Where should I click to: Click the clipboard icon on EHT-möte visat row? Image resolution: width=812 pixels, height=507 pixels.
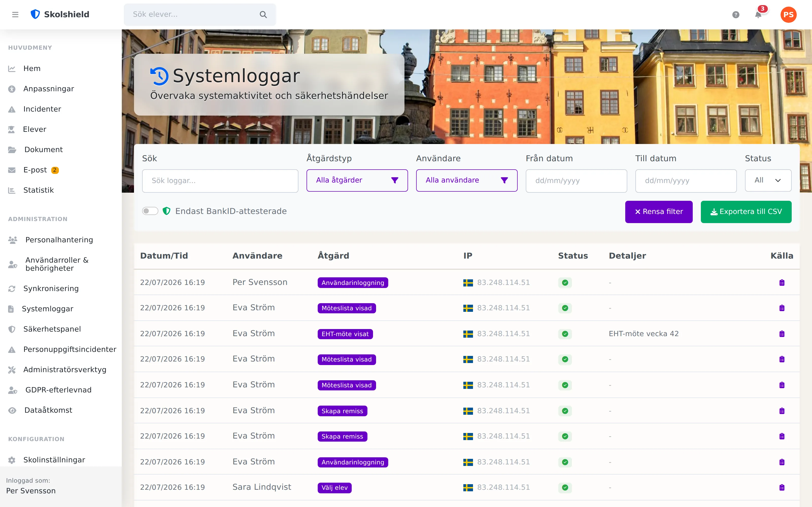782,334
